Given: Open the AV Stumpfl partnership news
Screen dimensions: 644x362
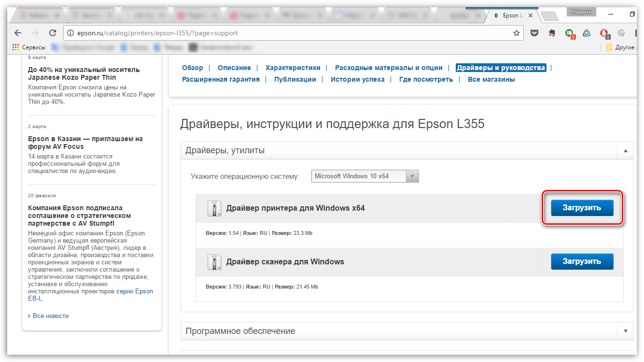Looking at the screenshot, I should point(79,216).
